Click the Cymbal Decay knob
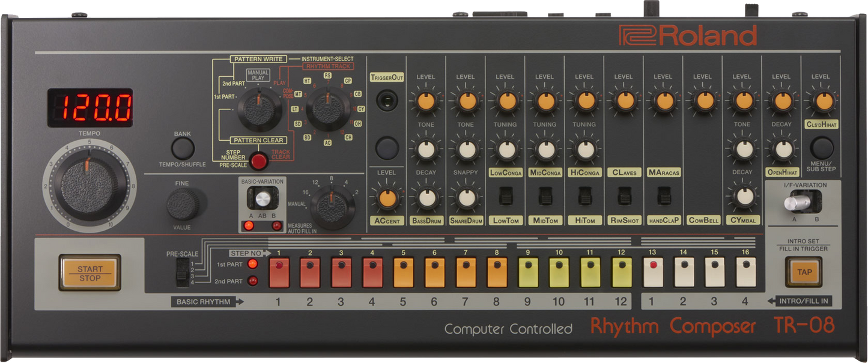Image resolution: width=868 pixels, height=363 pixels. coord(744,197)
